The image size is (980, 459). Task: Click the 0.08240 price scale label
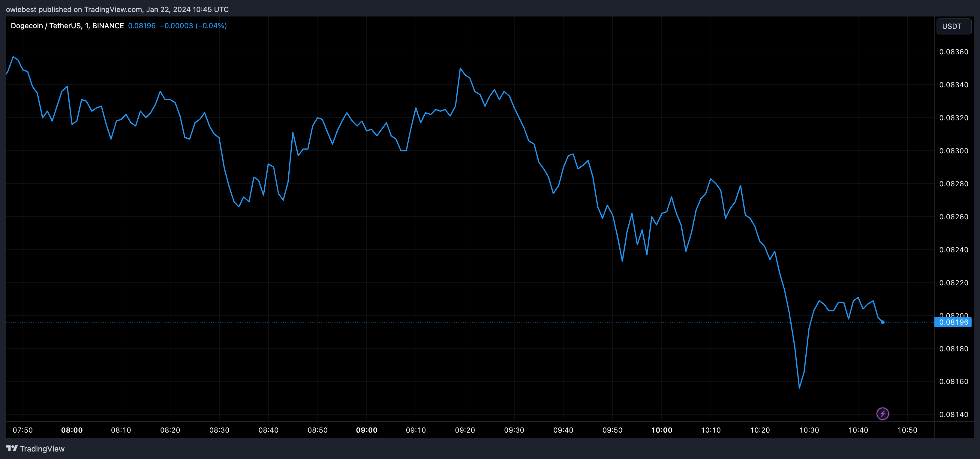(953, 250)
